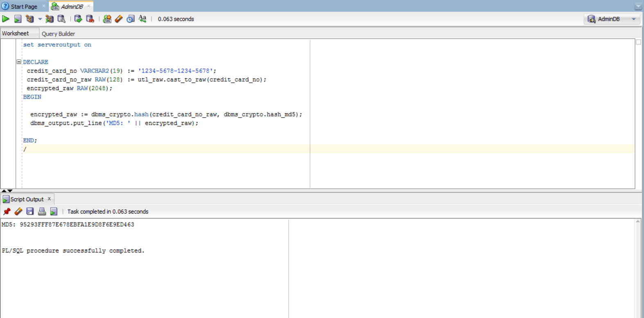Switch to the Worksheet tab
The image size is (644, 318).
(16, 34)
